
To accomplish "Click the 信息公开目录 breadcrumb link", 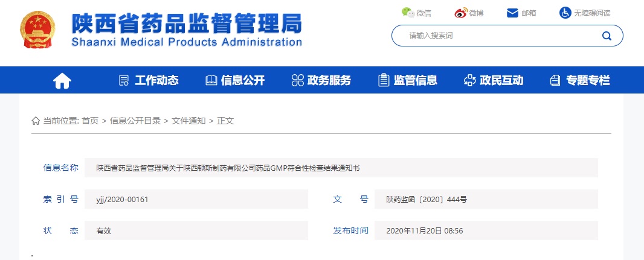I will click(135, 121).
